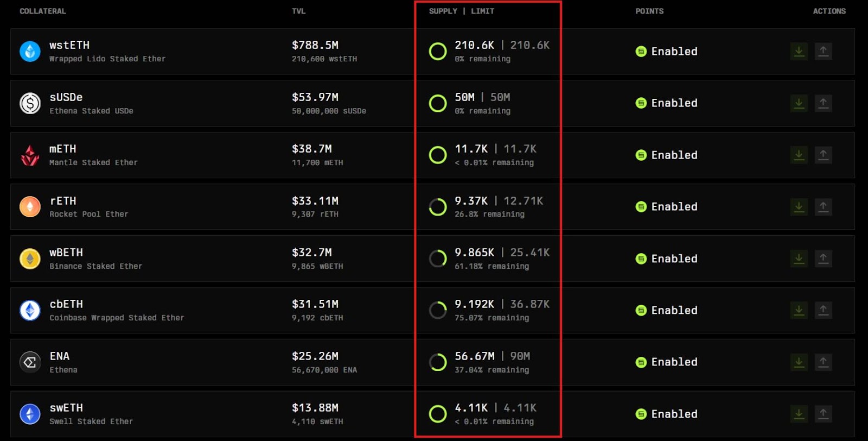Click the 56,670,000 ENA amount
868x441 pixels.
point(324,370)
